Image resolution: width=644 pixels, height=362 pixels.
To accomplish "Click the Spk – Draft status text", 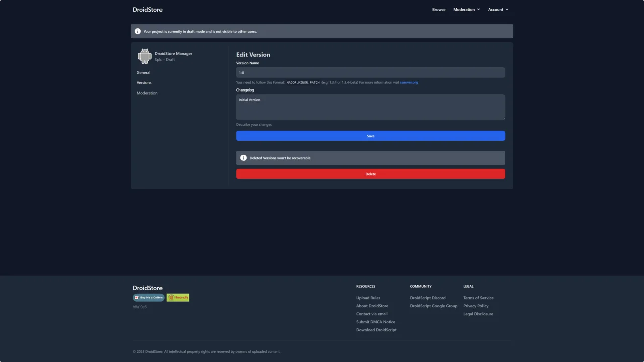I will pos(165,60).
